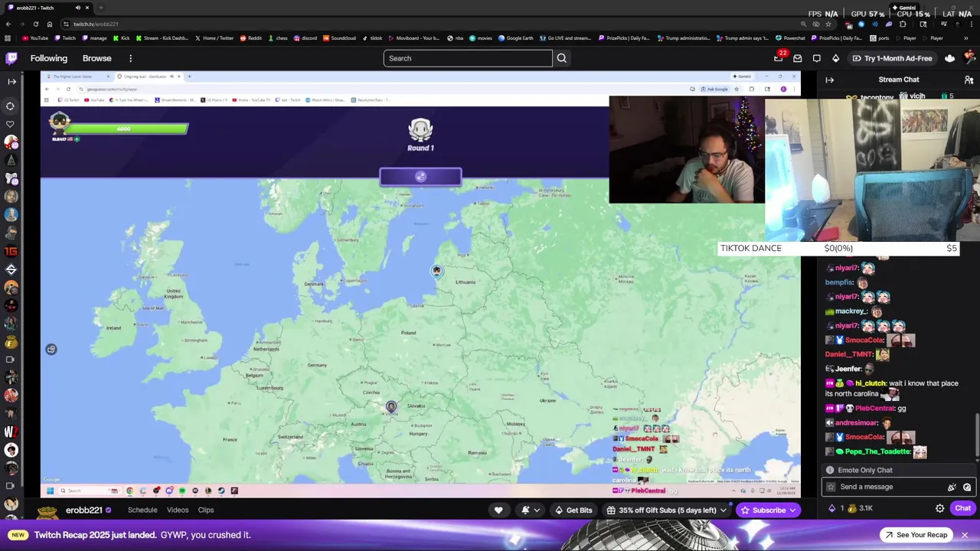Click the Prime crown loot icon
980x551 pixels.
coord(950,58)
